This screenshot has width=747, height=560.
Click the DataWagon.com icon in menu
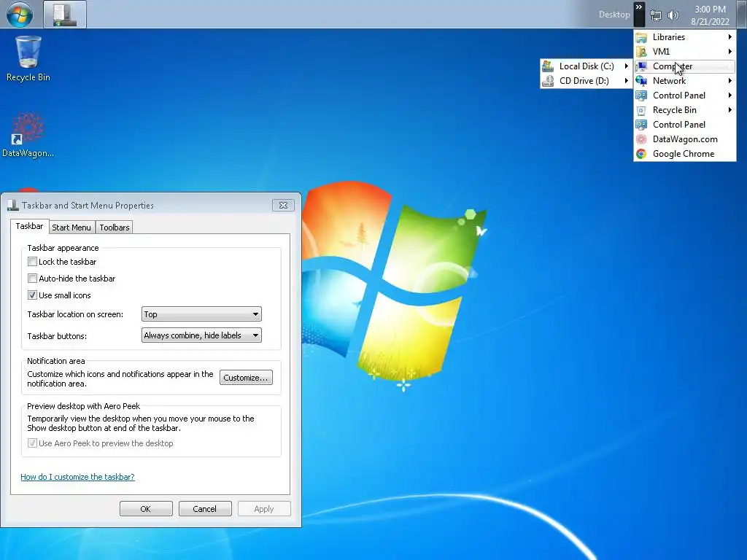pos(642,139)
